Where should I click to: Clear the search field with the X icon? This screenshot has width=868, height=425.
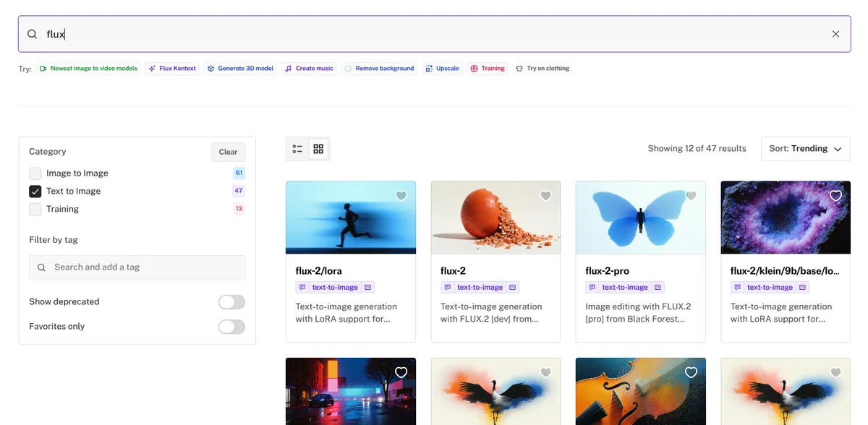point(835,34)
